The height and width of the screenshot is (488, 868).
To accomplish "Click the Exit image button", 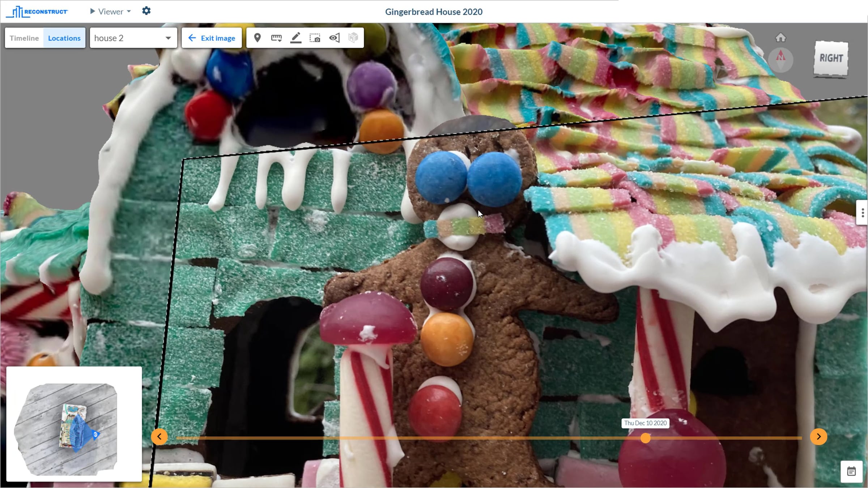I will pos(212,38).
